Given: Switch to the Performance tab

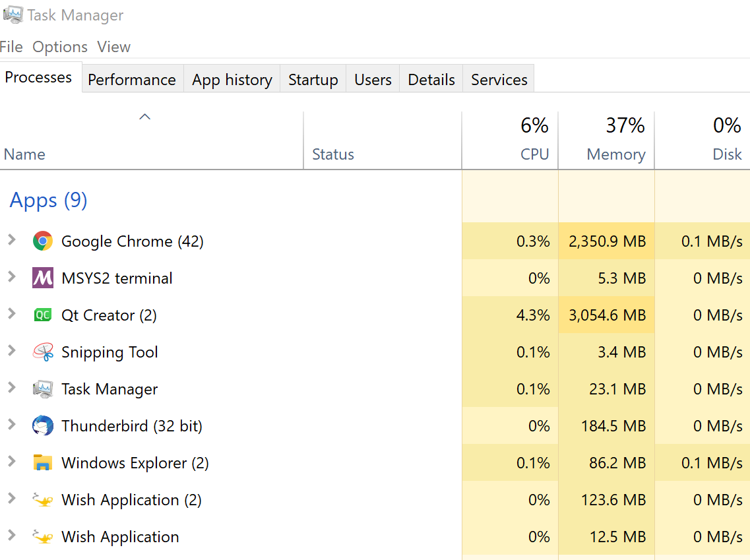Looking at the screenshot, I should (132, 79).
